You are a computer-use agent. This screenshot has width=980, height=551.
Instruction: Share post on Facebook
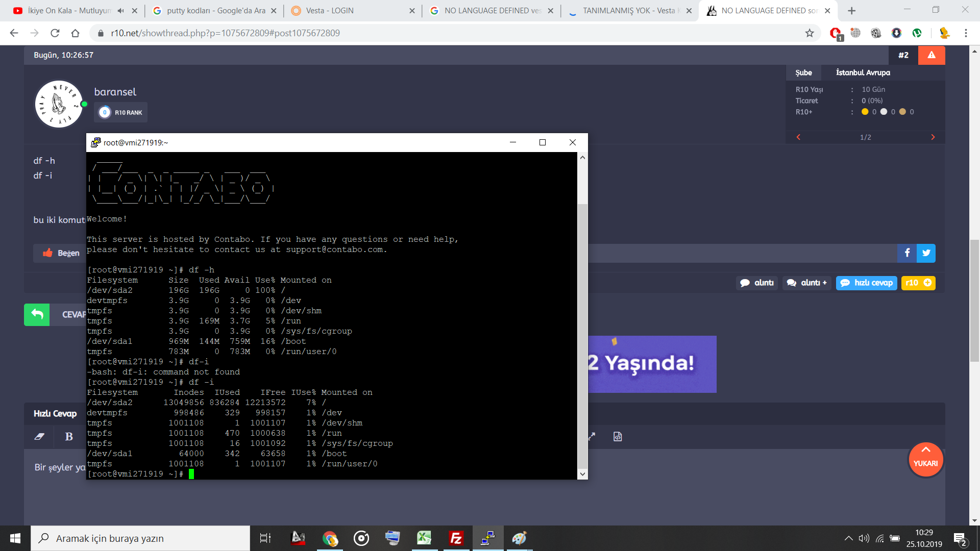click(907, 253)
